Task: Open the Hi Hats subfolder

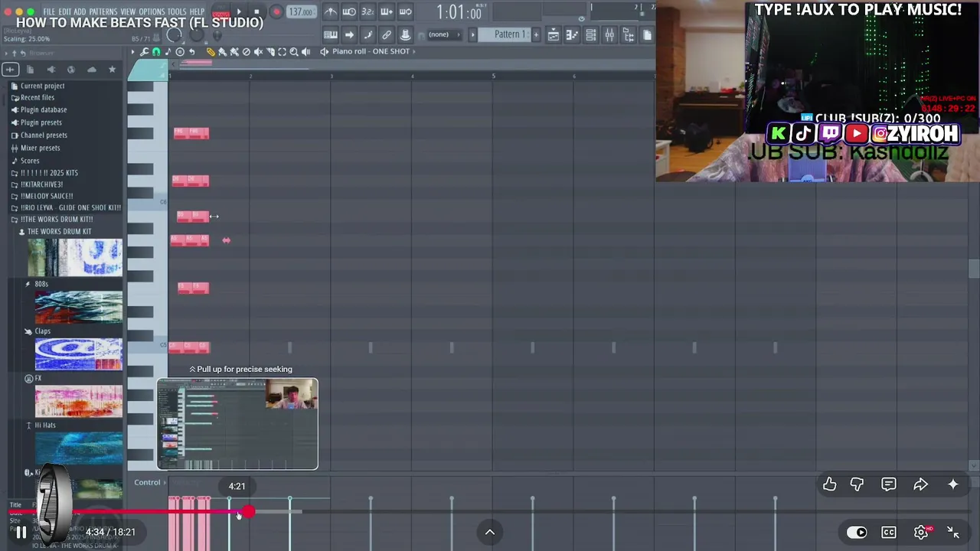Action: (x=44, y=425)
